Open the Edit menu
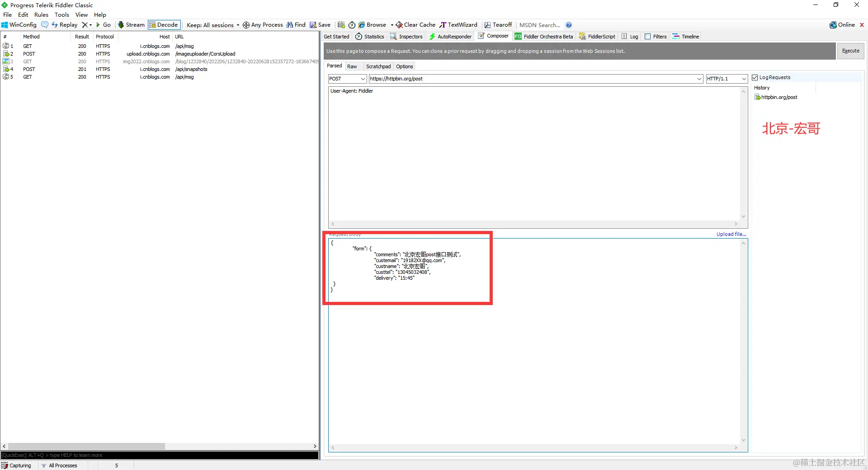 (23, 14)
